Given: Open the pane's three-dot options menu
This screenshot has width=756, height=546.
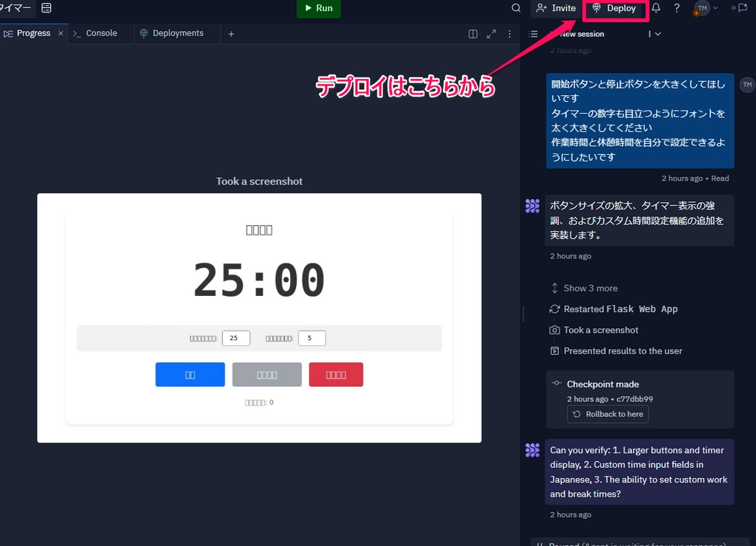Looking at the screenshot, I should pos(509,34).
